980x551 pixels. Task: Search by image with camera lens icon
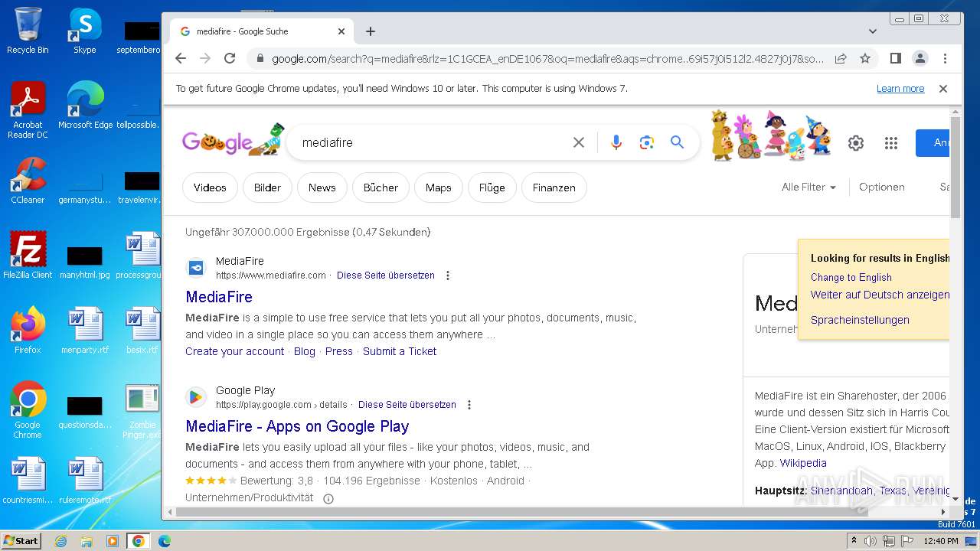(647, 142)
